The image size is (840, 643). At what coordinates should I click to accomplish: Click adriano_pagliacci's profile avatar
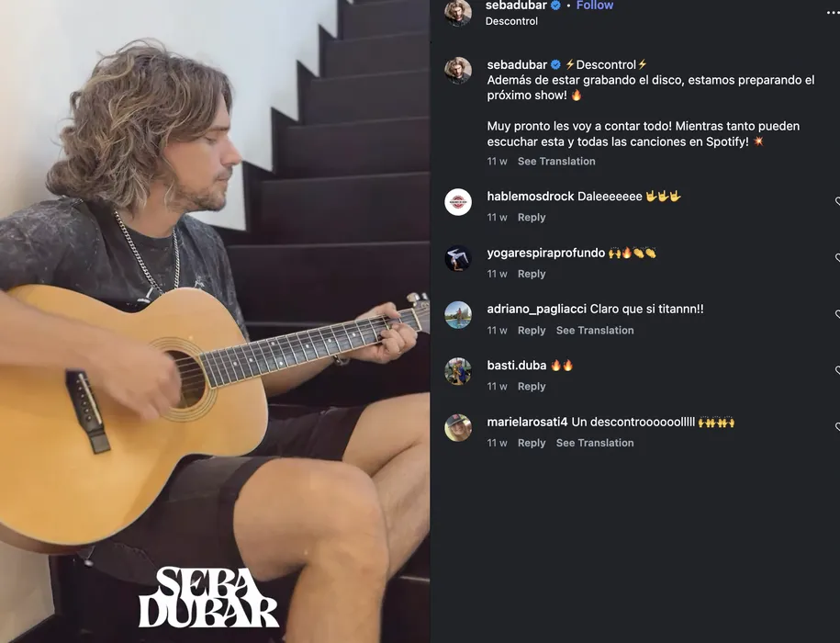(458, 314)
